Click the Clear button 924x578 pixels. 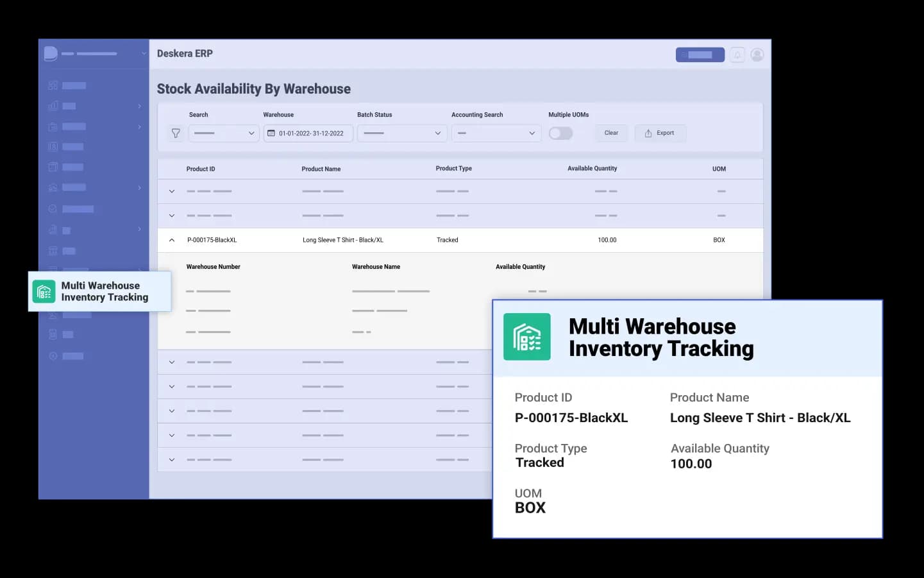pyautogui.click(x=612, y=133)
